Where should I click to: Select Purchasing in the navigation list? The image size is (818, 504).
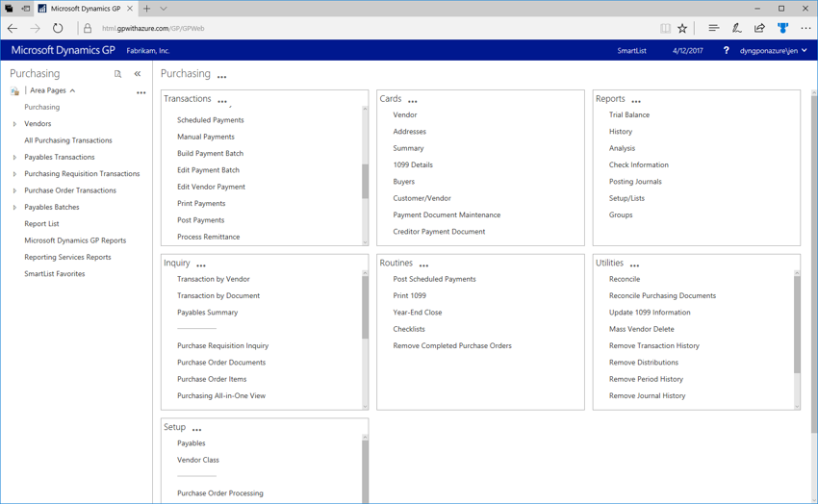pos(41,107)
